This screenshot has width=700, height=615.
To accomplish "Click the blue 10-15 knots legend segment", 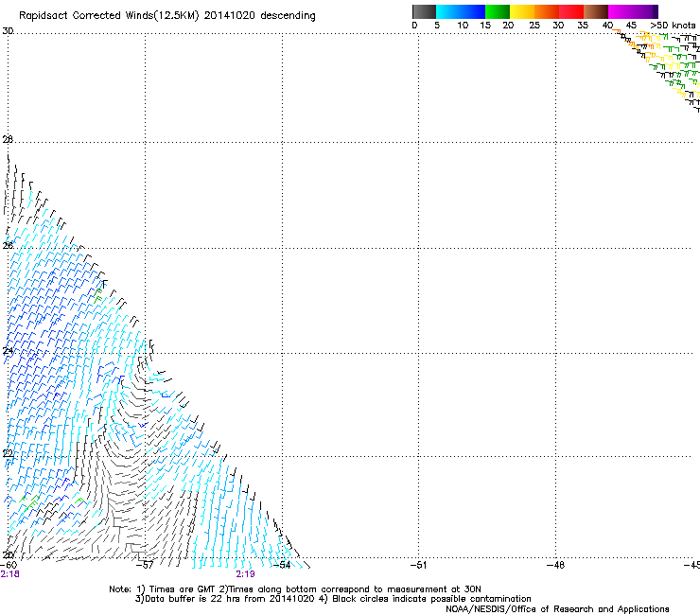I will (x=472, y=11).
